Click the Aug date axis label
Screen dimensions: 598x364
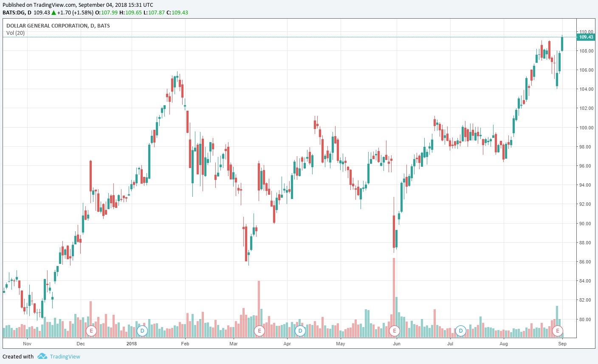tap(504, 344)
